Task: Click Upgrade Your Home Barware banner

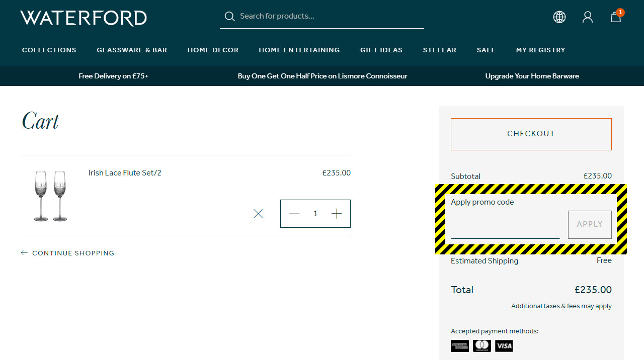Action: pyautogui.click(x=532, y=76)
